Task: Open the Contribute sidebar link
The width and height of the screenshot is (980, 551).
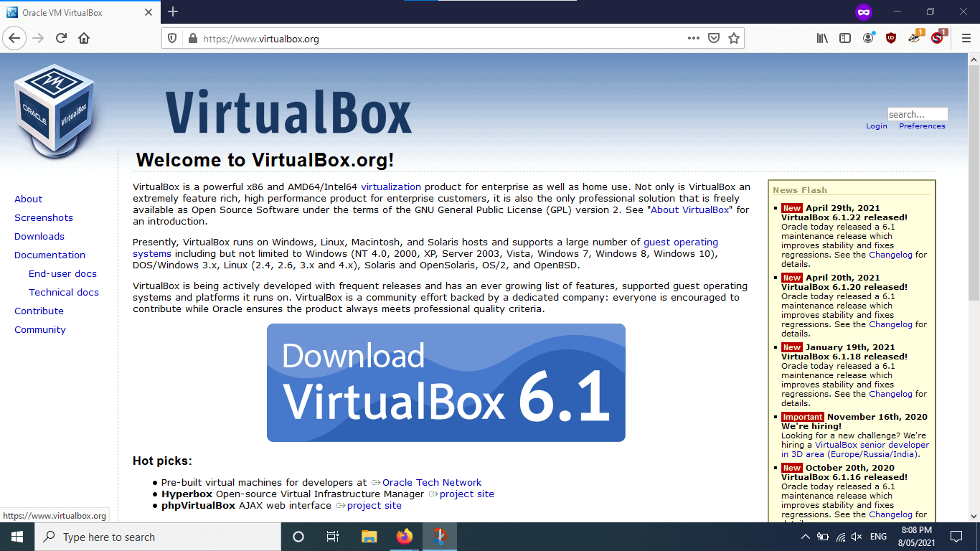Action: [x=39, y=311]
